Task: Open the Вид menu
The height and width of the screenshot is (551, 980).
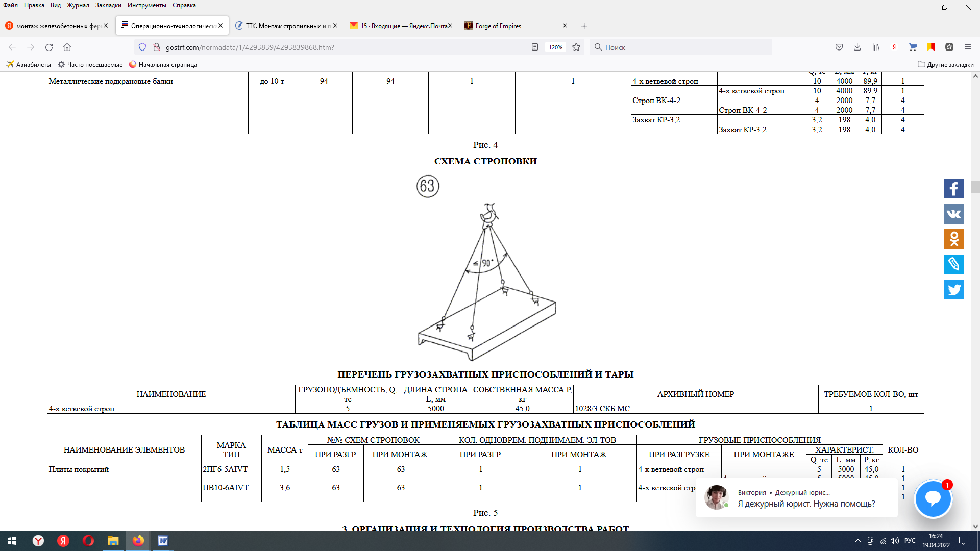Action: pyautogui.click(x=56, y=5)
